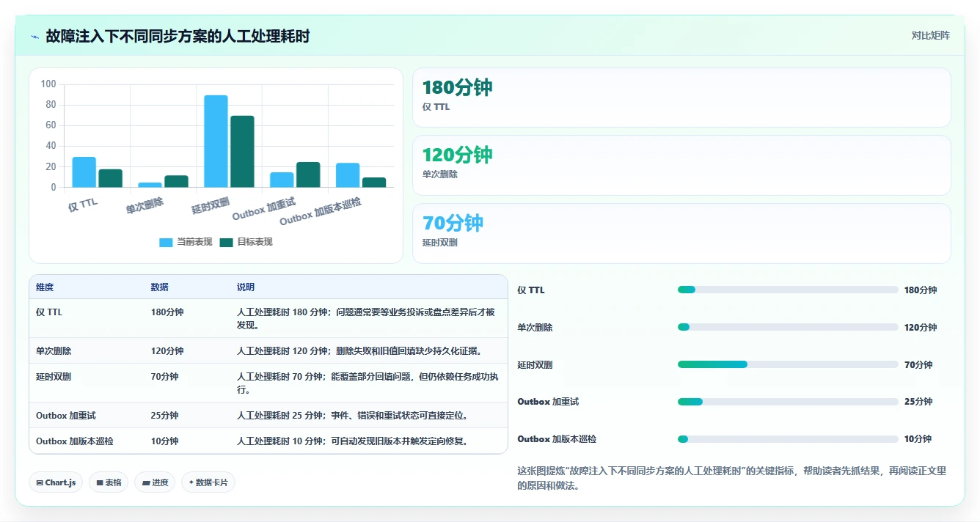Click the 180分钟 table value

[167, 312]
